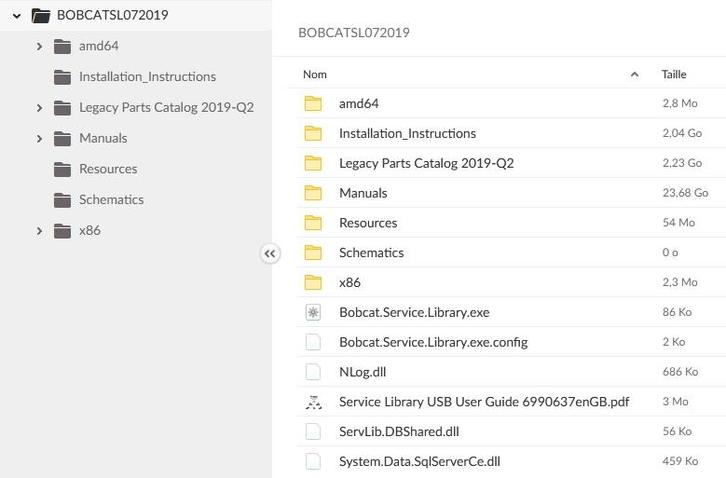
Task: Click the ServLib.DBShared.dll file icon
Action: pos(313,432)
